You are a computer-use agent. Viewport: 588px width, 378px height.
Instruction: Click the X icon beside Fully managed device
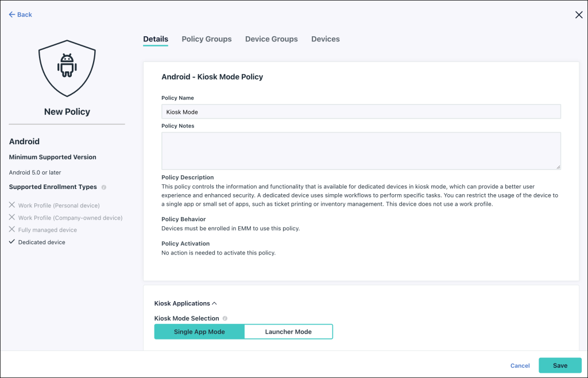(x=12, y=230)
